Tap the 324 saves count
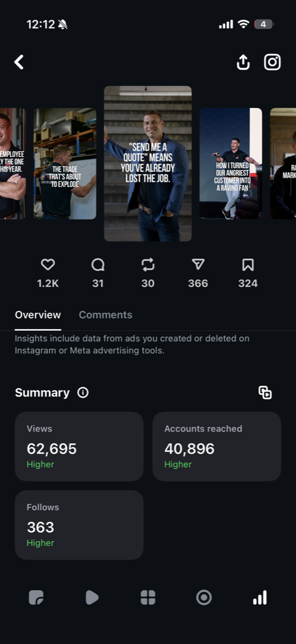The height and width of the screenshot is (644, 296). [x=248, y=283]
